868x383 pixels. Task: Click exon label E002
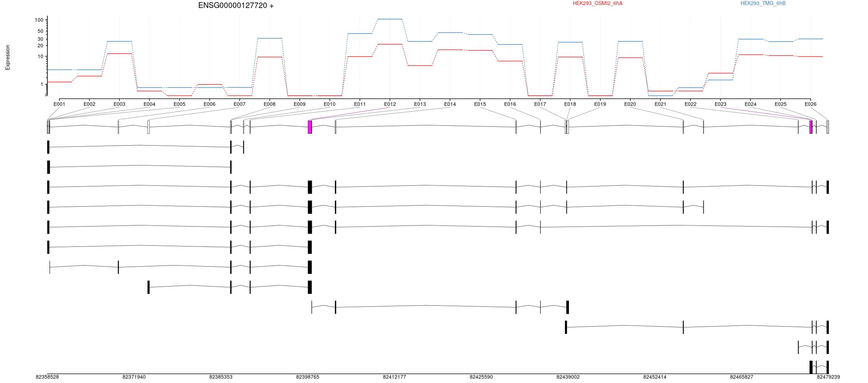(x=89, y=104)
